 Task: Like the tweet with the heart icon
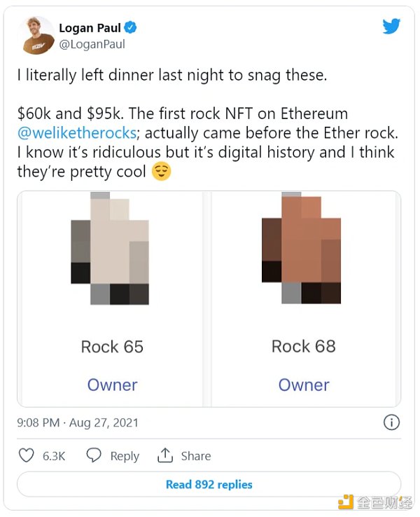point(27,455)
